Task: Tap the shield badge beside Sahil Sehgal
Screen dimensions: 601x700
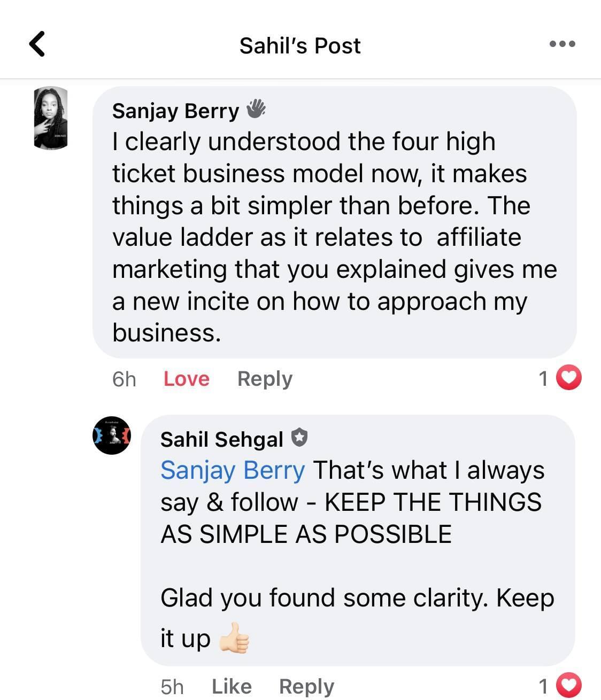Action: pos(299,438)
